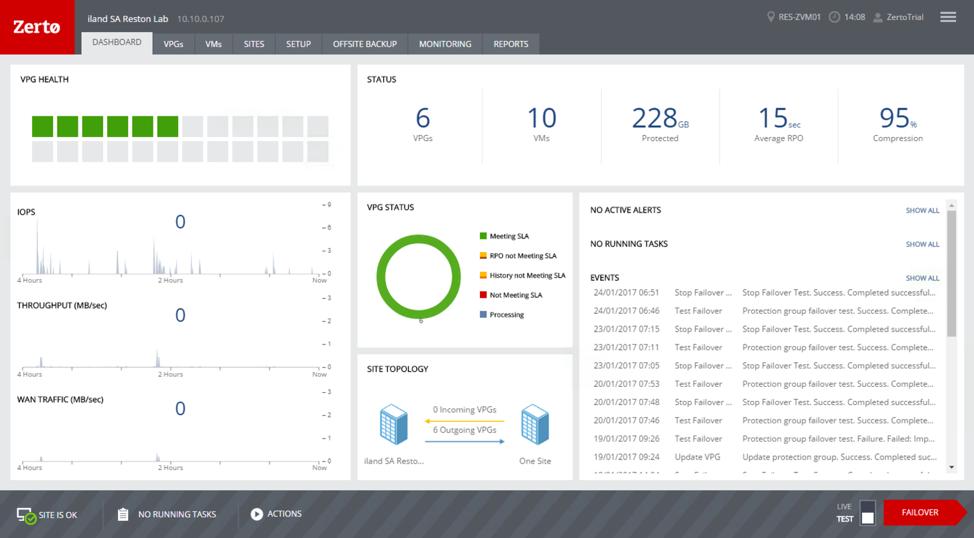Select the 20/01/2017 07:53 Test Failover event
974x538 pixels.
point(764,384)
